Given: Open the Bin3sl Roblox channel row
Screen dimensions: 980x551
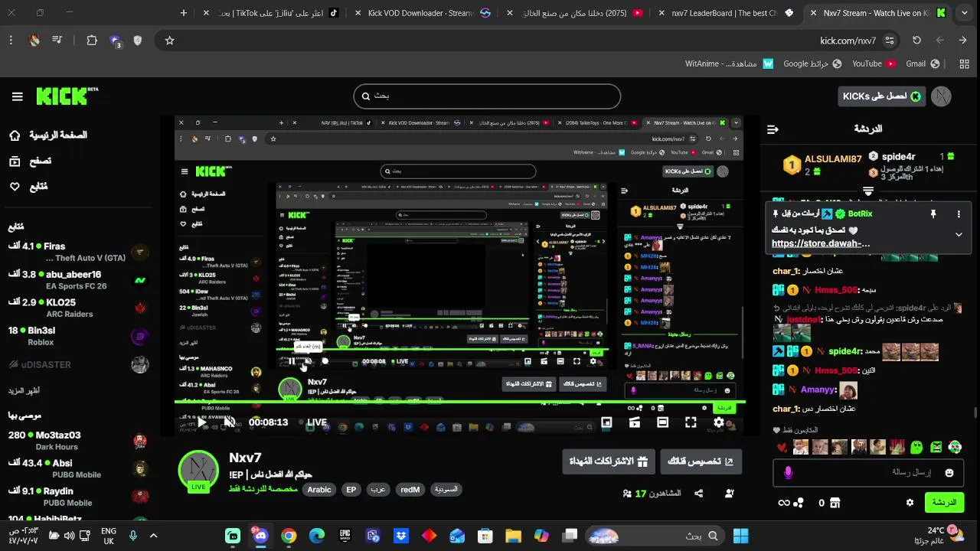Looking at the screenshot, I should (x=77, y=336).
